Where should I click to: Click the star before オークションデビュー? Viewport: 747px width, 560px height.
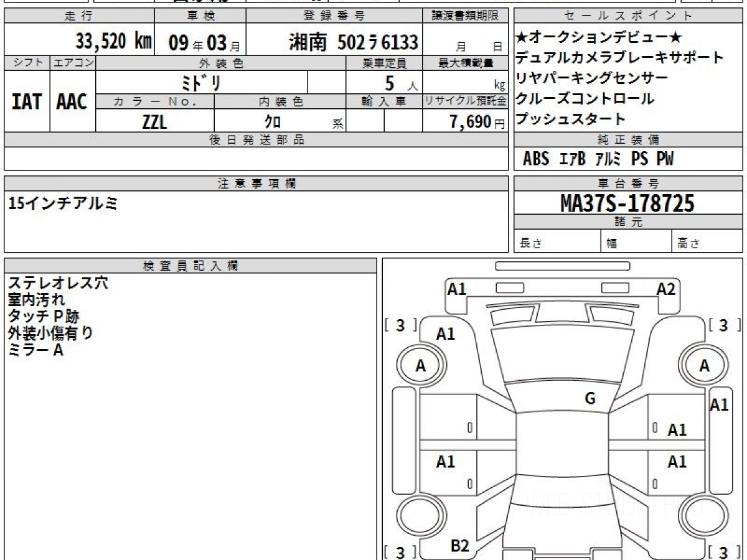[x=520, y=37]
